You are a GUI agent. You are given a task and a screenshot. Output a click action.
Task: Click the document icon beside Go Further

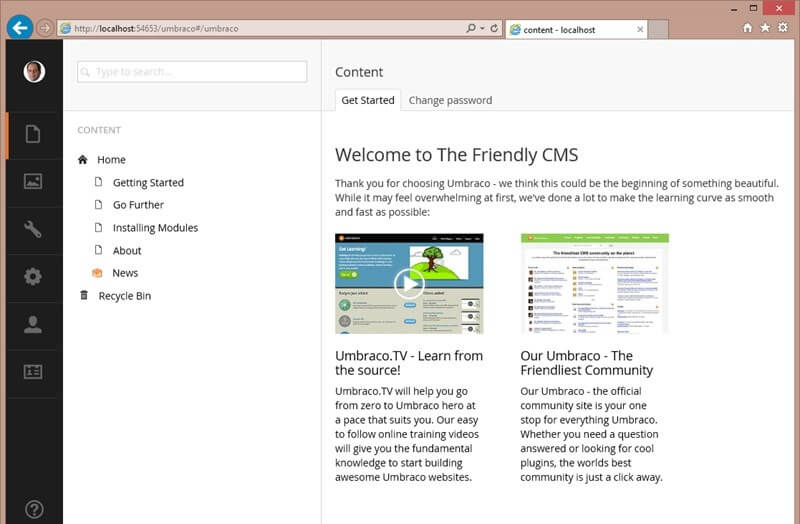click(98, 204)
